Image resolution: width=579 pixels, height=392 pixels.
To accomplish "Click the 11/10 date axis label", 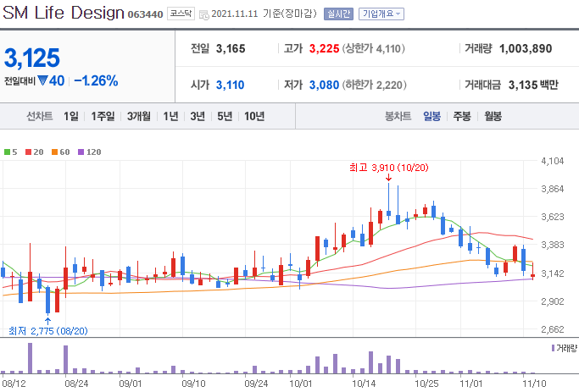I will point(534,384).
